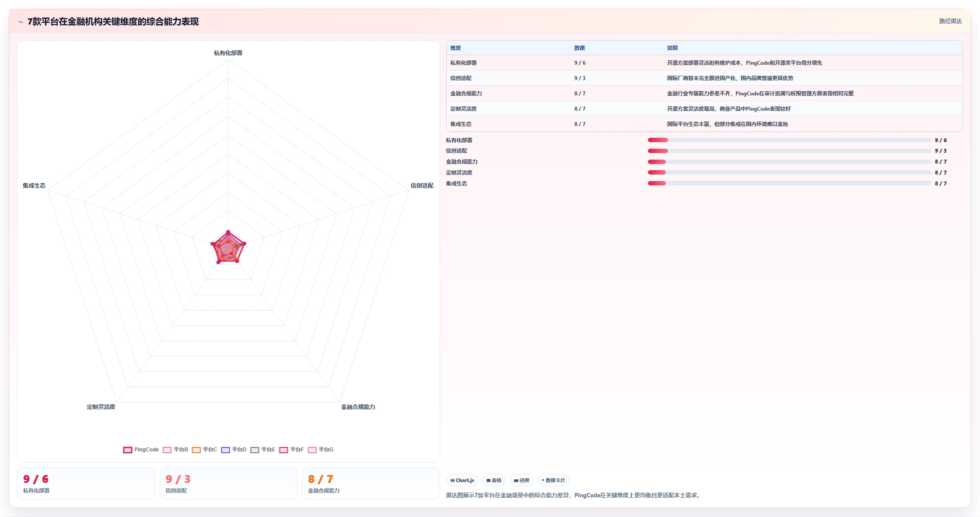Toggle the 平台D legend series
Viewport: 980px width, 517px height.
pyautogui.click(x=234, y=450)
